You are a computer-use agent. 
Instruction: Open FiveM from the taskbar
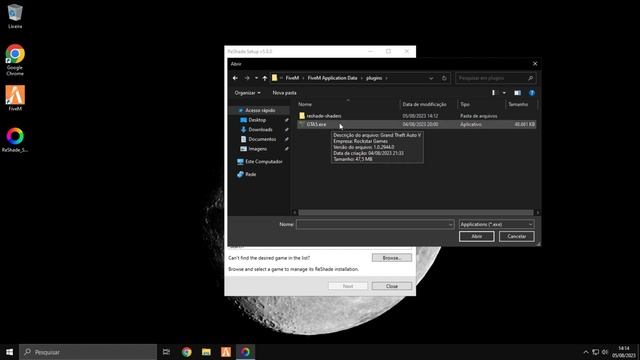226,352
